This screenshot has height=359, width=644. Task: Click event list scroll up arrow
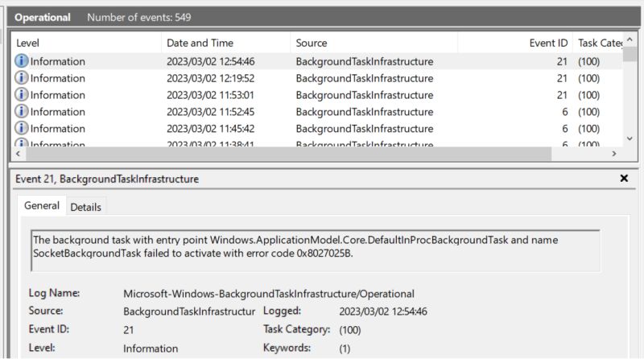pos(630,39)
